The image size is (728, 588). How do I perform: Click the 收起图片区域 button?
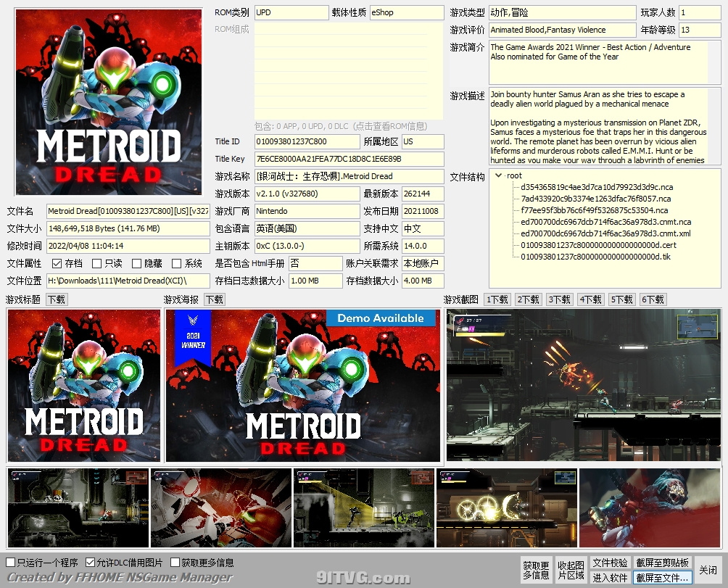click(x=571, y=570)
